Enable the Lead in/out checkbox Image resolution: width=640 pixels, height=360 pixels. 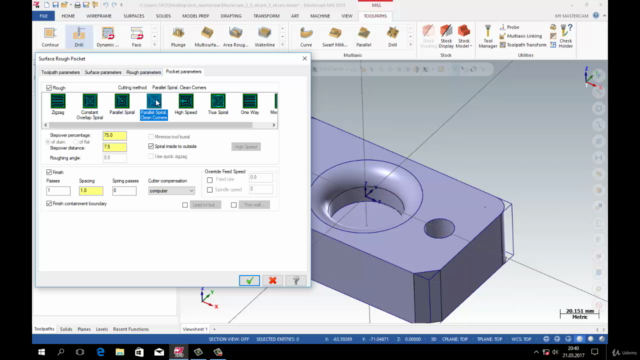click(185, 205)
